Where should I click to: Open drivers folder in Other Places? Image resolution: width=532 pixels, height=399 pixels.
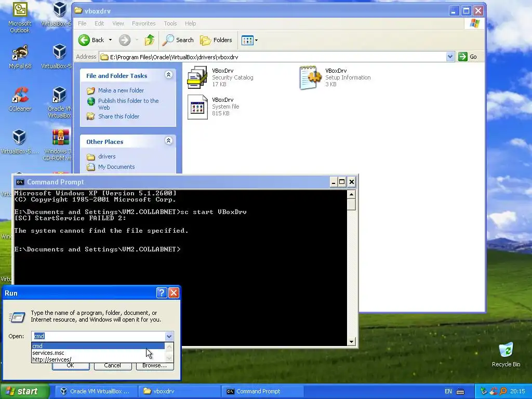(107, 156)
